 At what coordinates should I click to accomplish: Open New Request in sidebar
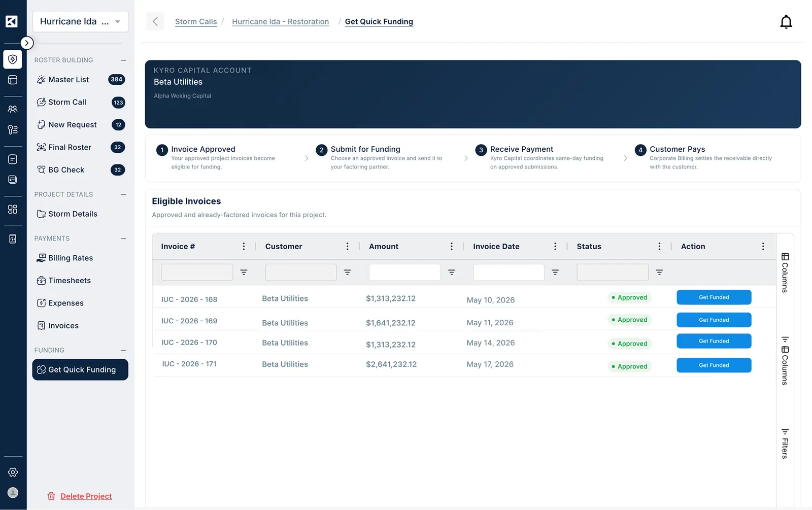click(80, 125)
